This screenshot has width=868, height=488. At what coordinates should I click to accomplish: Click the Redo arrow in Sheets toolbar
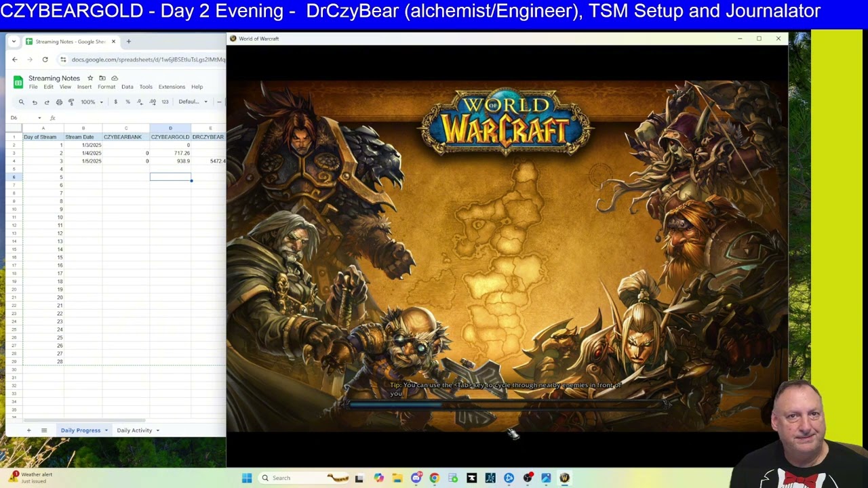click(x=47, y=102)
